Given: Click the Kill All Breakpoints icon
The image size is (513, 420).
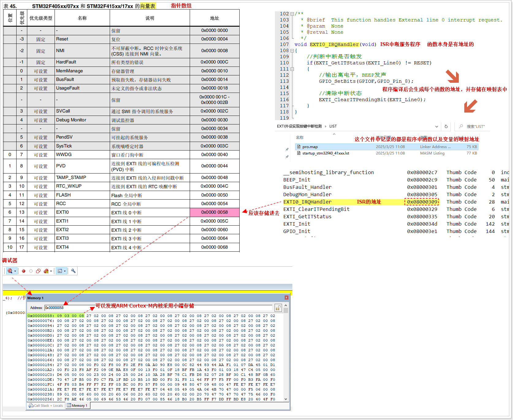Looking at the screenshot, I should 46,271.
